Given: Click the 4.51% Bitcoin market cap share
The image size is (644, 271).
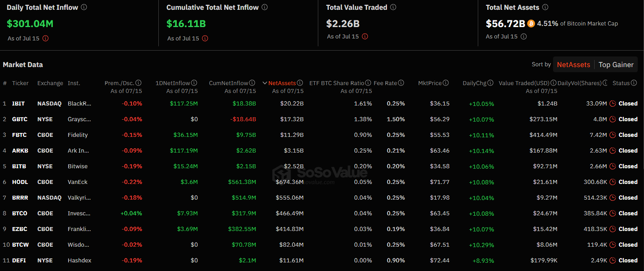Looking at the screenshot, I should pyautogui.click(x=548, y=24).
